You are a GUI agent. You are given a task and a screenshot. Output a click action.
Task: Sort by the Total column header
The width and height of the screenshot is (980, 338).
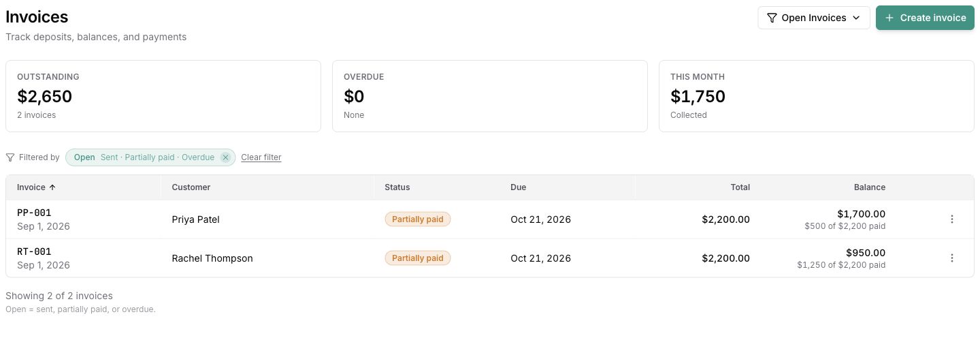[x=740, y=187]
